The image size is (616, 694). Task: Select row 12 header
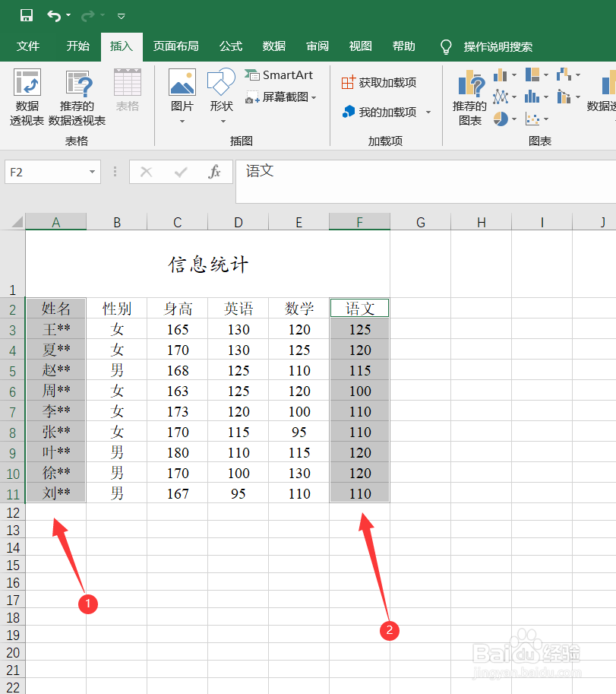(13, 512)
